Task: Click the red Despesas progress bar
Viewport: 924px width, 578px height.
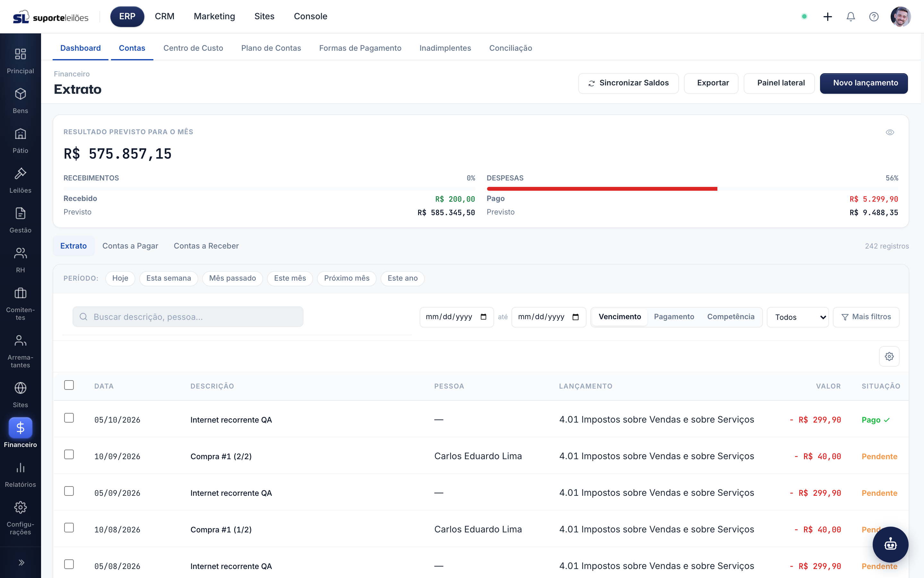Action: click(602, 189)
